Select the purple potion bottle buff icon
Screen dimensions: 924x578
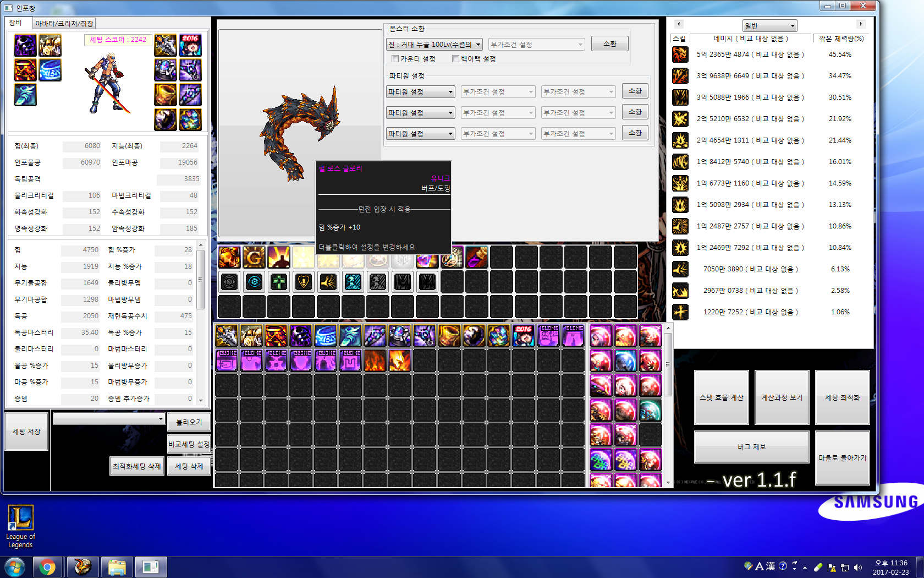click(477, 257)
